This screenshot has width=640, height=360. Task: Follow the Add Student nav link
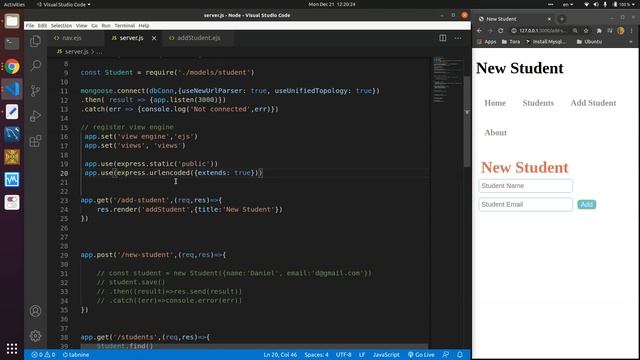click(x=593, y=103)
